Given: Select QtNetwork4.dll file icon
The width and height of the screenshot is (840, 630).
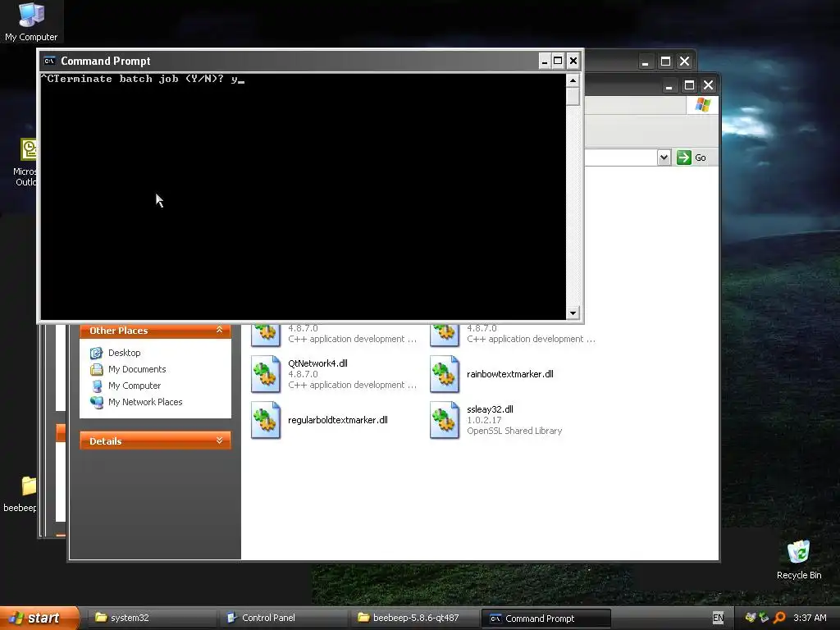Looking at the screenshot, I should 266,374.
